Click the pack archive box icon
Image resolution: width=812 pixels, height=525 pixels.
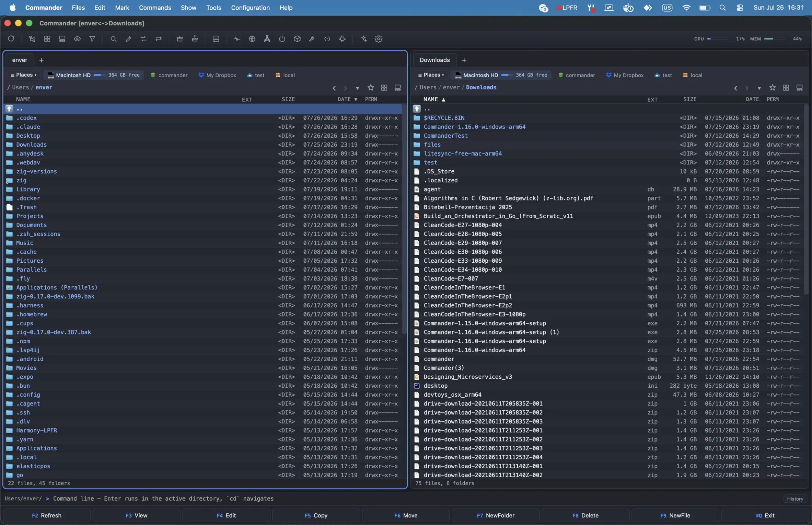point(179,39)
